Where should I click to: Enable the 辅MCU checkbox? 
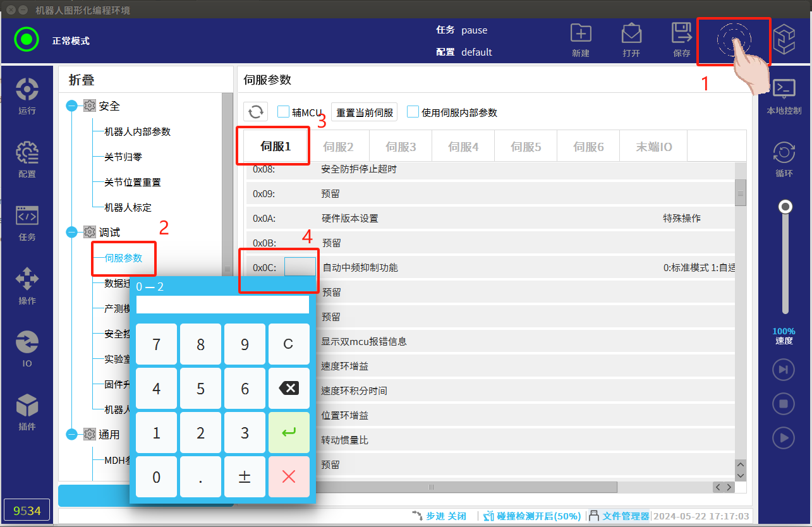pyautogui.click(x=283, y=112)
